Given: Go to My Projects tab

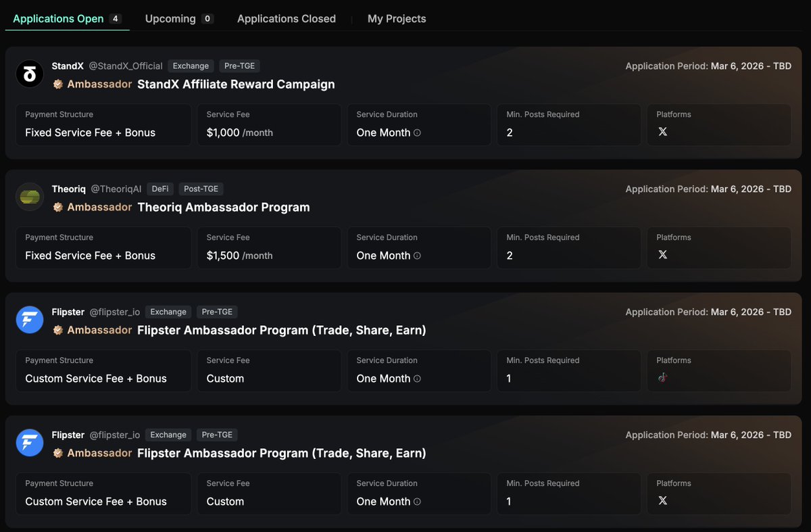Looking at the screenshot, I should pos(397,19).
